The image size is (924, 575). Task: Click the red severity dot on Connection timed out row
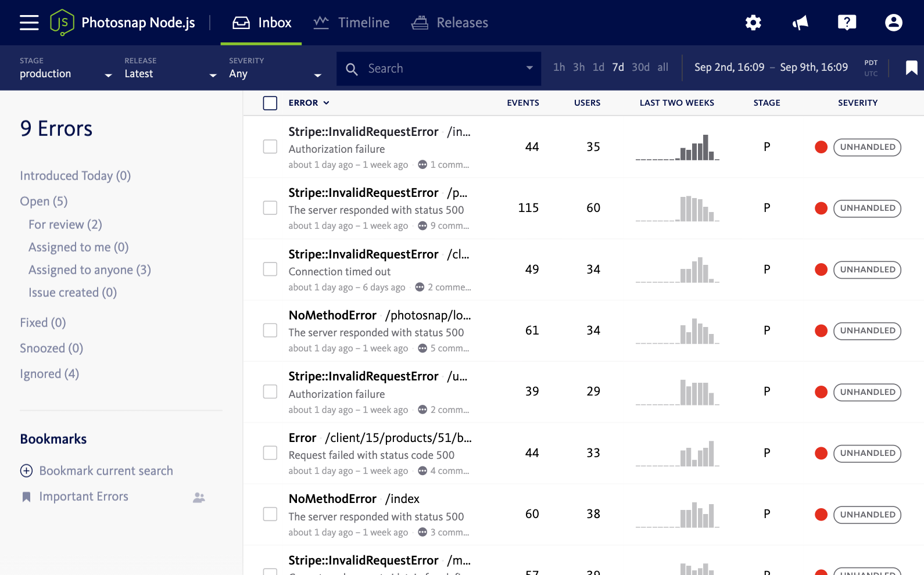(x=821, y=269)
